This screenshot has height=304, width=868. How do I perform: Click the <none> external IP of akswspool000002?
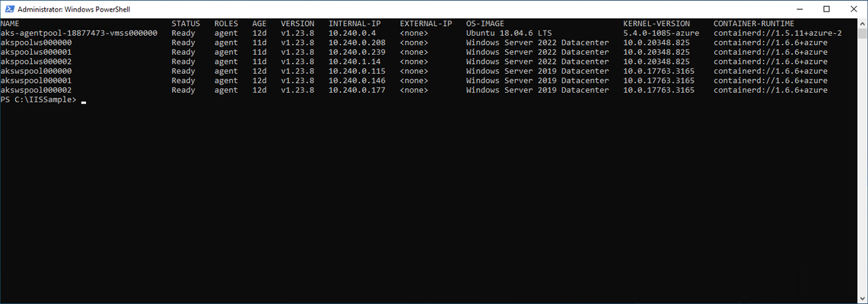pos(414,90)
